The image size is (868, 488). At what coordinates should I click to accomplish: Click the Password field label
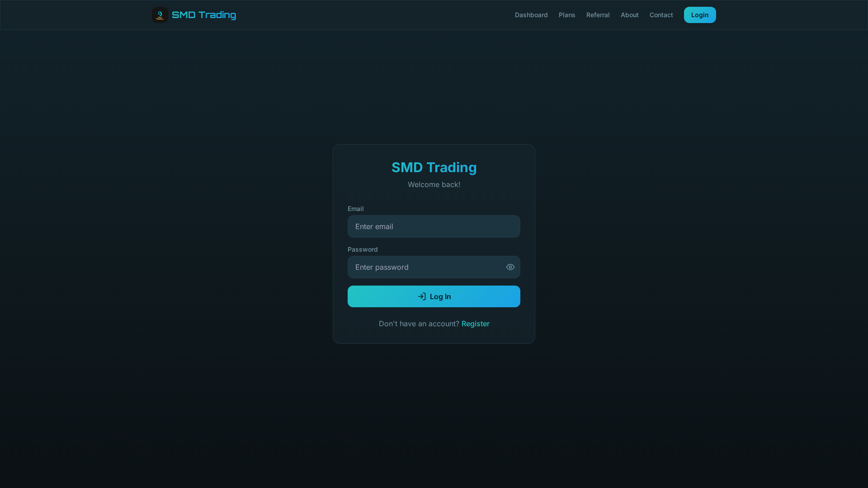363,249
